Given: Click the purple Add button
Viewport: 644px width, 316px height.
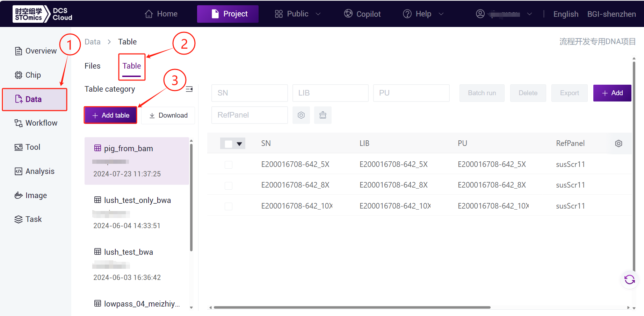Looking at the screenshot, I should coord(612,93).
